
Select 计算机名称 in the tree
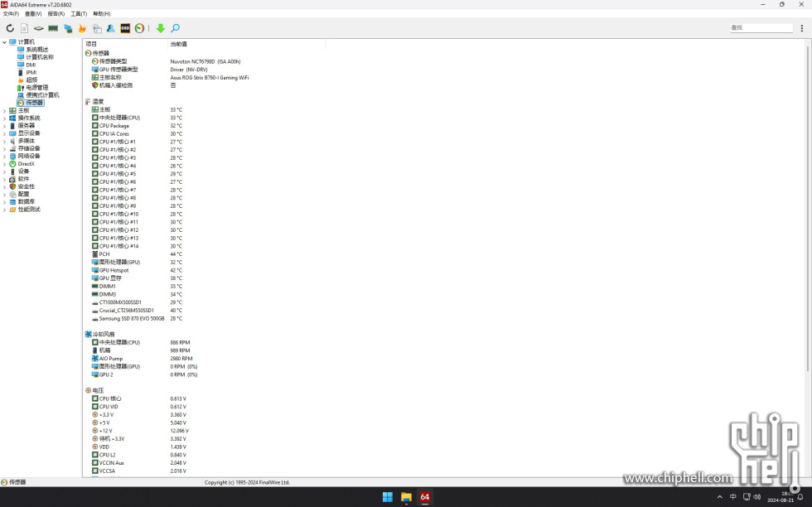(x=40, y=57)
